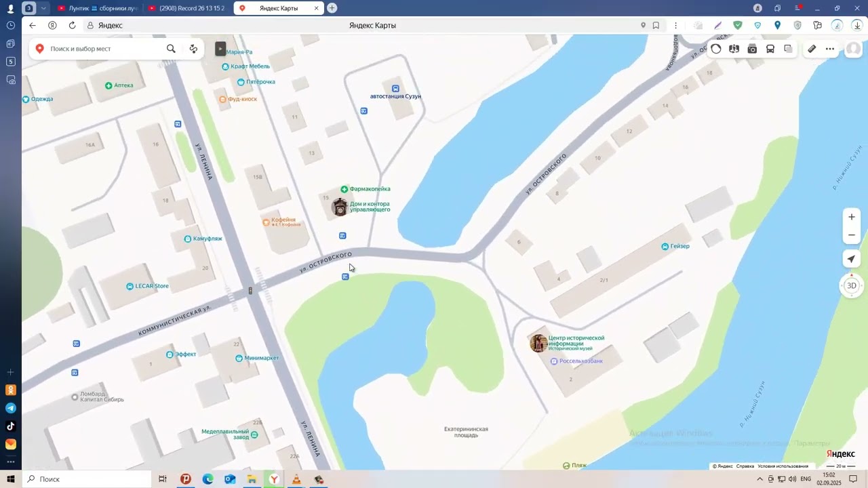Open the map layers switcher
Screen dimensions: 868x488
[x=788, y=49]
